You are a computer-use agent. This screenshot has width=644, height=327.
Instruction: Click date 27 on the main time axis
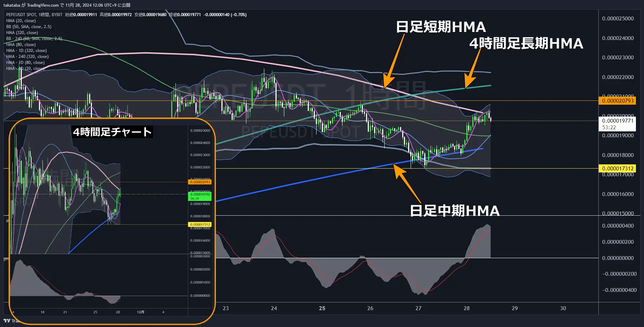(x=418, y=308)
